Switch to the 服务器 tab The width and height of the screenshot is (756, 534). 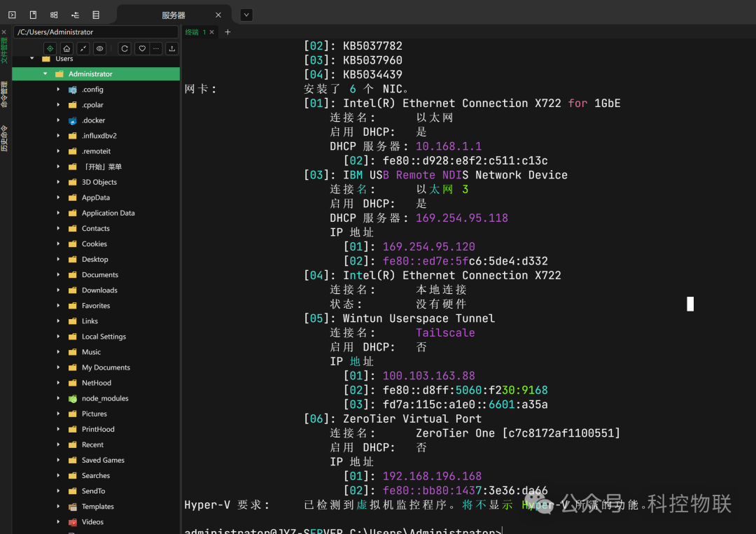pyautogui.click(x=173, y=15)
